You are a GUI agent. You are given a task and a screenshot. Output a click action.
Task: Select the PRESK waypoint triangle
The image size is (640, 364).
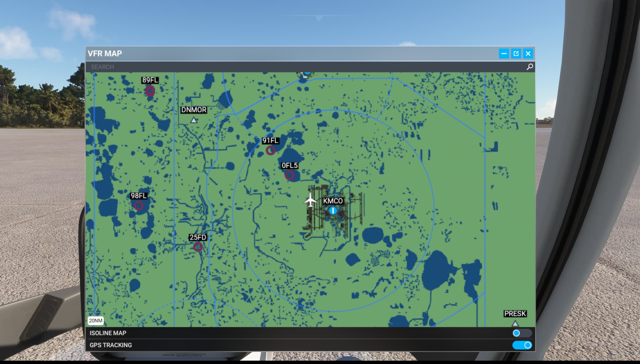515,323
